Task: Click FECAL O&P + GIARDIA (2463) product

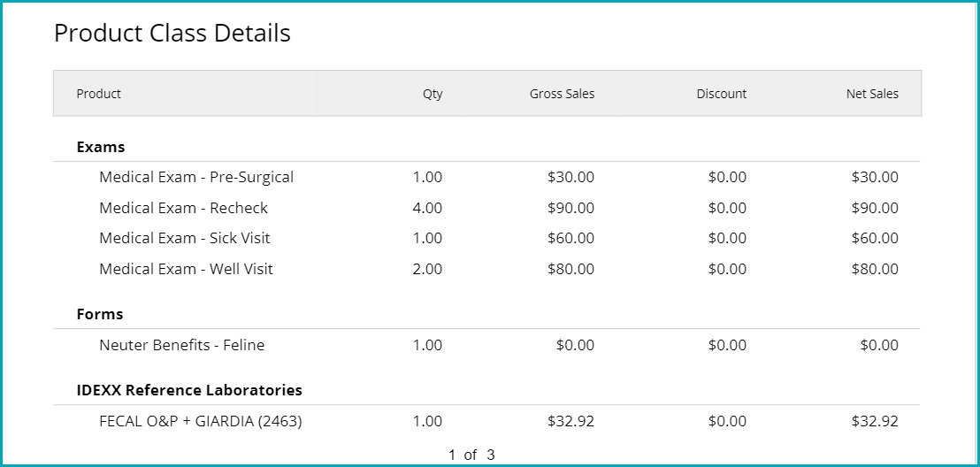Action: (x=201, y=421)
